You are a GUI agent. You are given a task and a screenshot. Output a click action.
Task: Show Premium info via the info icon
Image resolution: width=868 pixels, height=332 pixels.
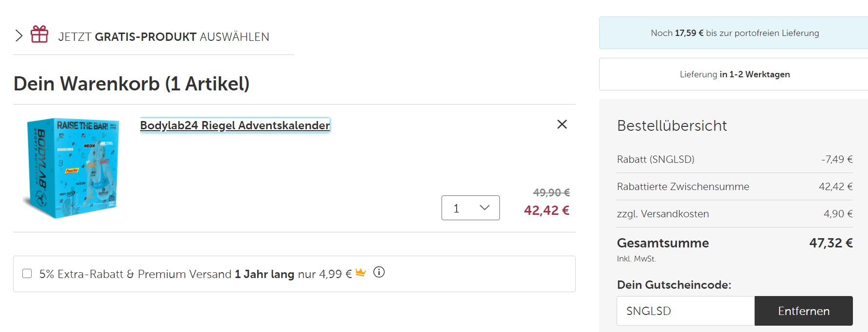379,272
